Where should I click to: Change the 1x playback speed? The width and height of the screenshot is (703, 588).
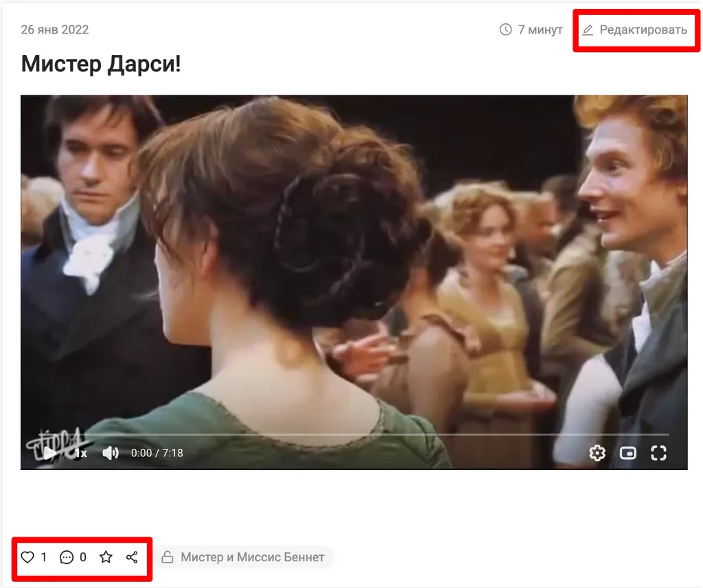(82, 453)
